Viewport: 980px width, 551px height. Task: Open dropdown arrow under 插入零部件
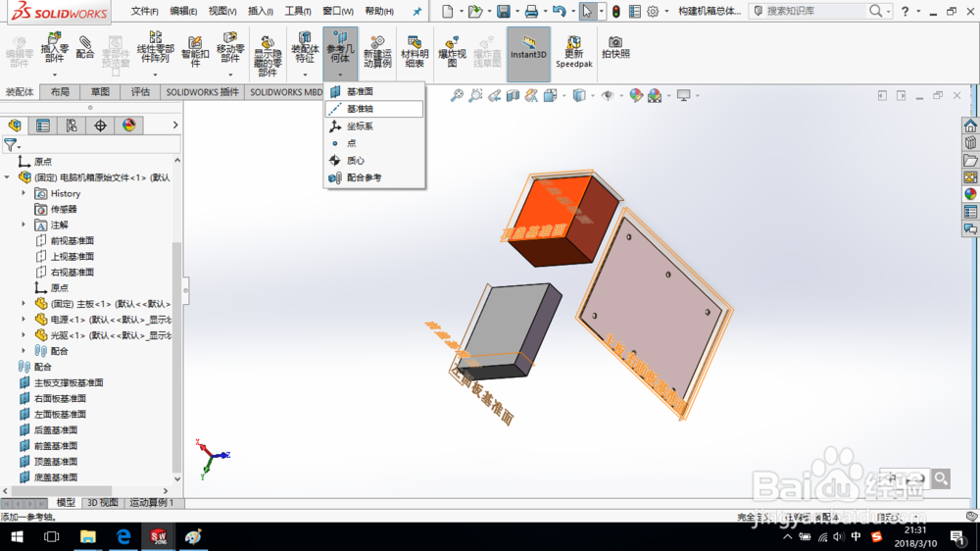tap(54, 75)
